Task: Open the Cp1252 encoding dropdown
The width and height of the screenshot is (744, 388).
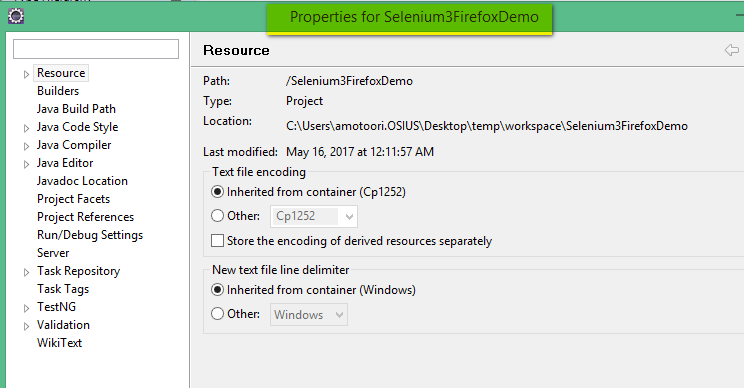Action: (314, 216)
